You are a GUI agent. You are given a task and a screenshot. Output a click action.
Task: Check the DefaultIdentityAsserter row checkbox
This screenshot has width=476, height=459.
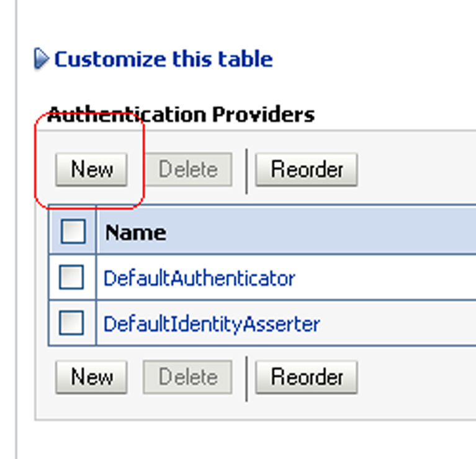(x=71, y=322)
